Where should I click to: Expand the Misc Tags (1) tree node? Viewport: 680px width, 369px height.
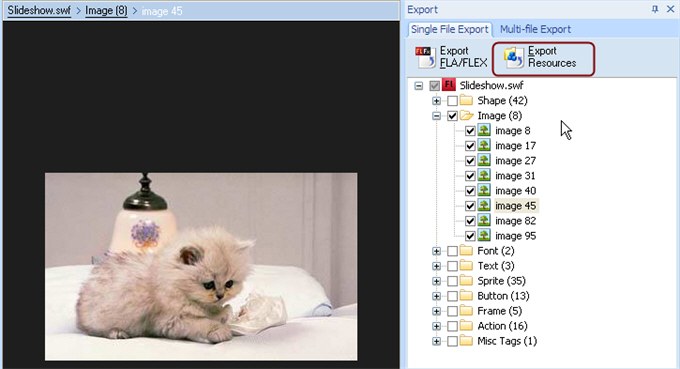coord(436,342)
